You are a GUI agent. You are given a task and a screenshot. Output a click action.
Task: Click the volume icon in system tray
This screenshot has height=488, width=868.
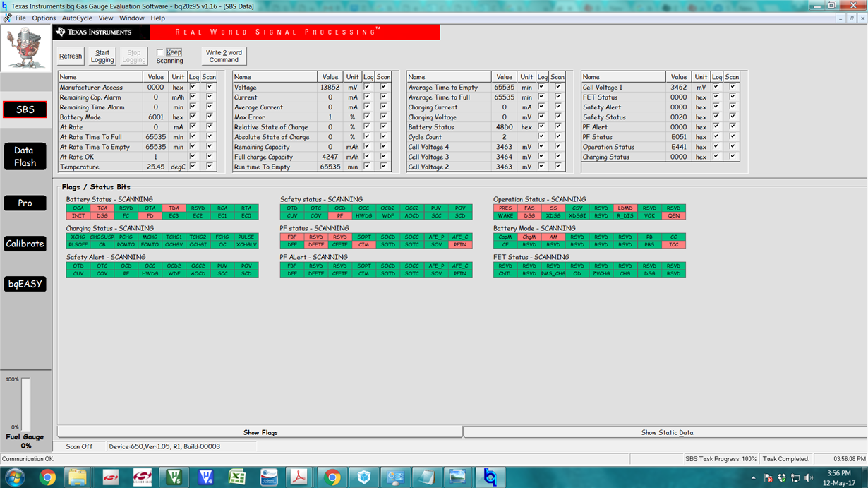[x=809, y=478]
